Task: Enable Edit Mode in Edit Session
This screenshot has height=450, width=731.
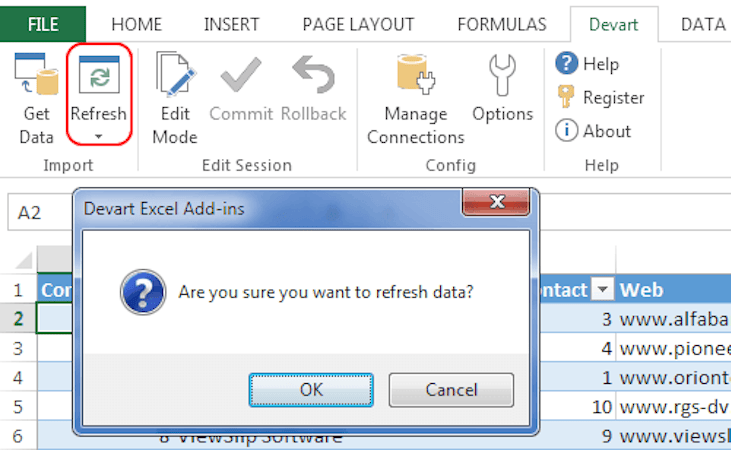Action: click(175, 77)
